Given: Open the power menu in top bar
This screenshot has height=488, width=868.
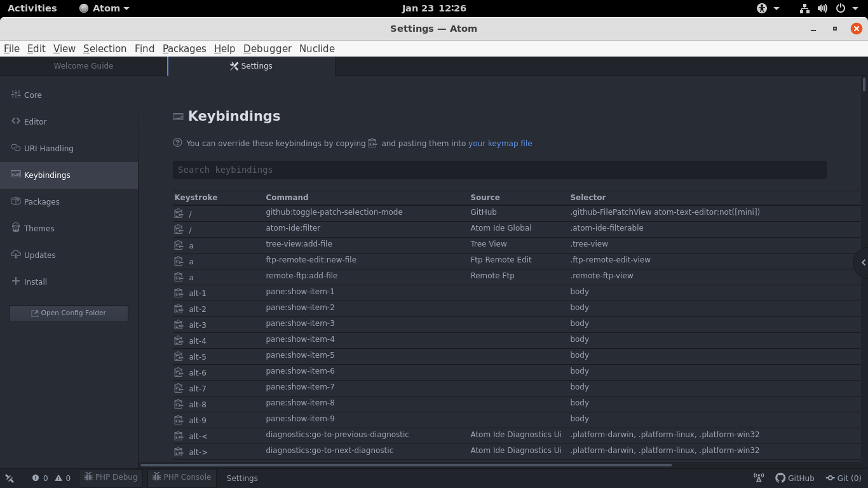Looking at the screenshot, I should (x=846, y=8).
